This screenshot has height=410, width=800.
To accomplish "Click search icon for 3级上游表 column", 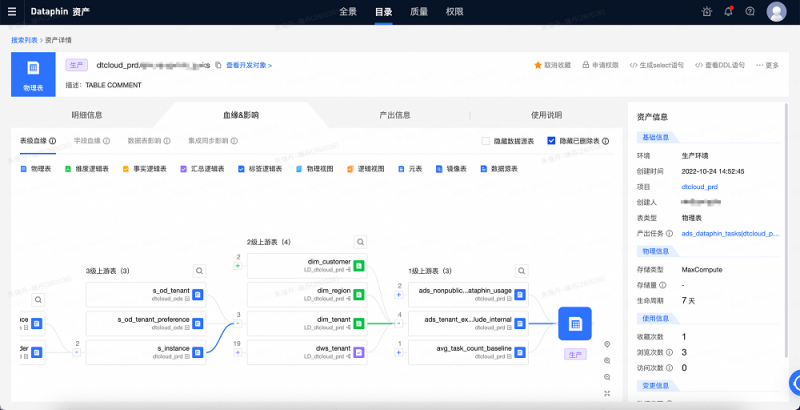I will click(x=200, y=270).
